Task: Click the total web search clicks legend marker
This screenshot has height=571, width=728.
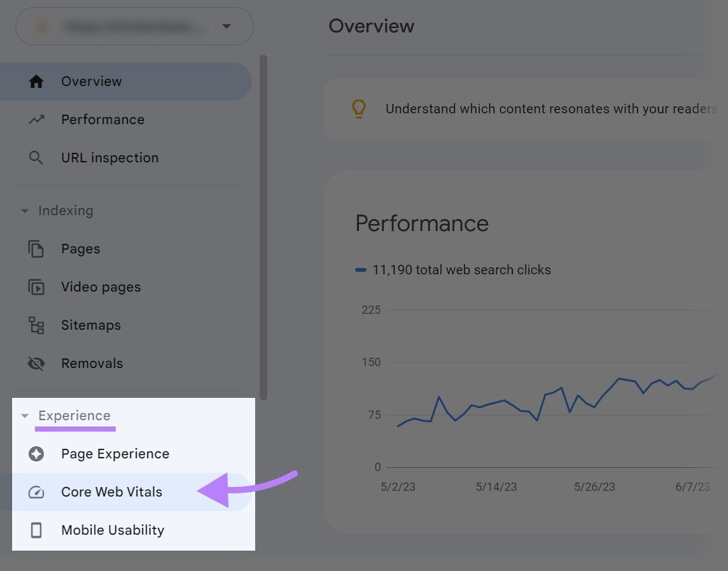Action: (x=361, y=269)
